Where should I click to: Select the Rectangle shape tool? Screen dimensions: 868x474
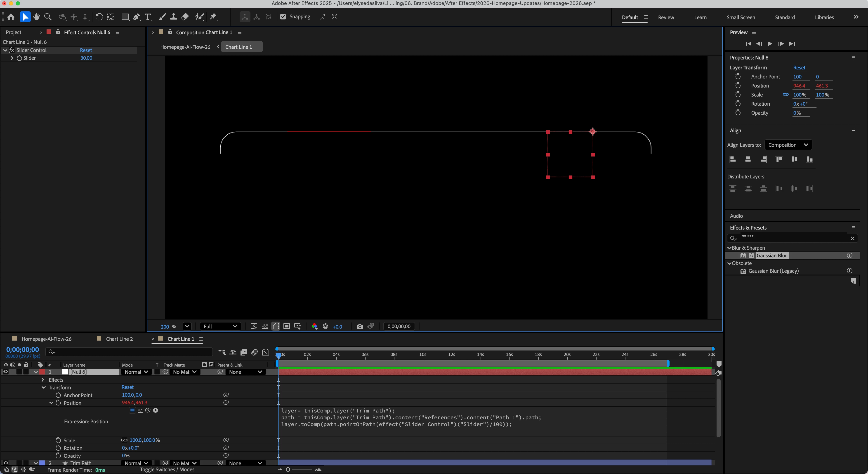click(x=125, y=17)
